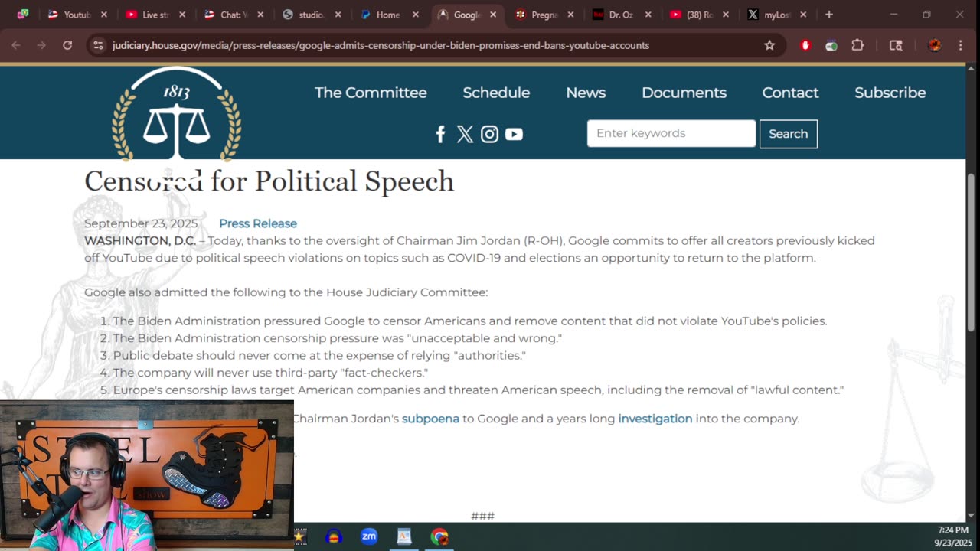The image size is (980, 551).
Task: Click list item "unacceptable and wrong"
Action: [338, 338]
